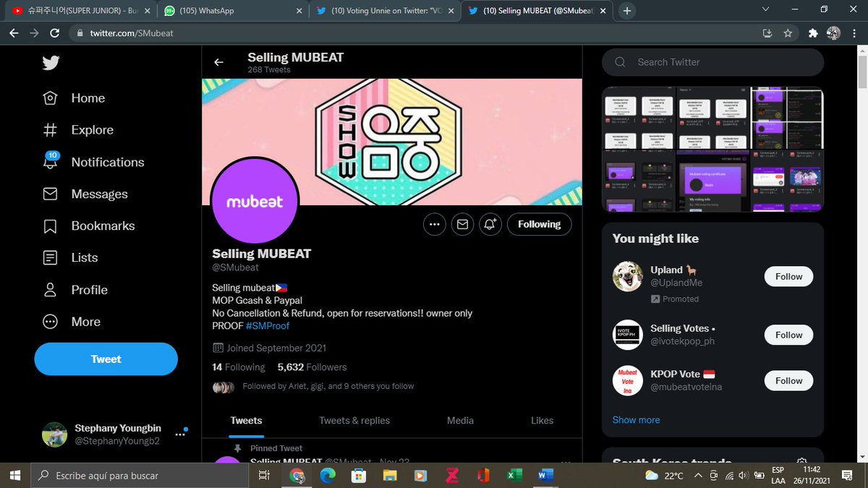Screen dimensions: 868x488
Task: Open Notifications in the sidebar
Action: click(93, 162)
